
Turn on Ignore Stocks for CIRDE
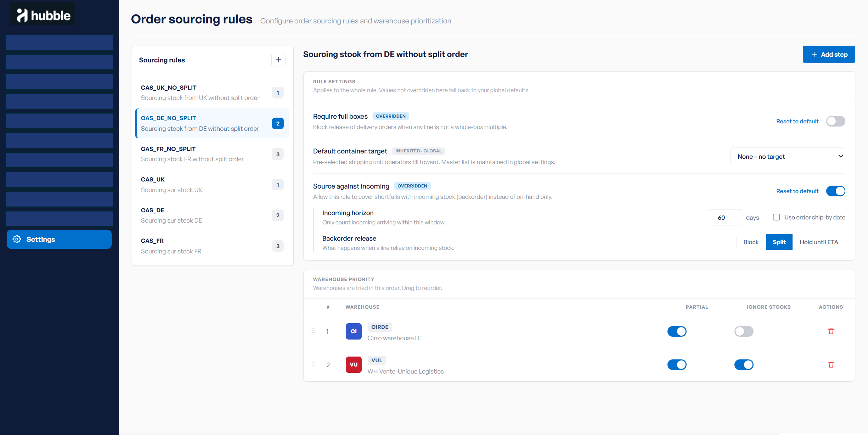tap(744, 331)
